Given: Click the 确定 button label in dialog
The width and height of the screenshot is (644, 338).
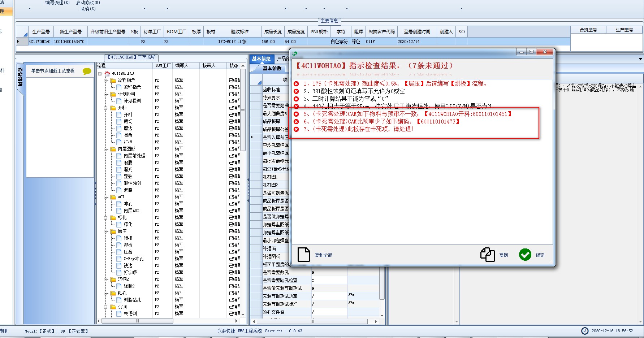Looking at the screenshot, I should point(540,255).
